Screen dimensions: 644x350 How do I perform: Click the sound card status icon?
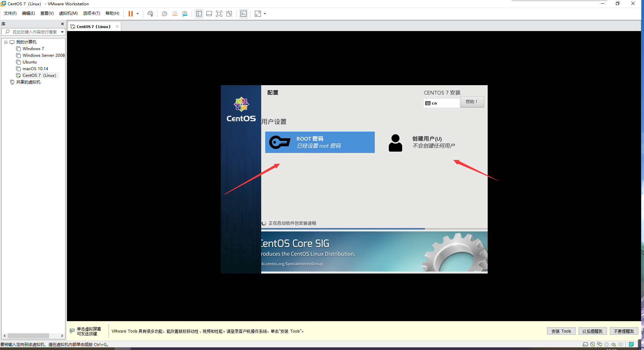click(614, 344)
